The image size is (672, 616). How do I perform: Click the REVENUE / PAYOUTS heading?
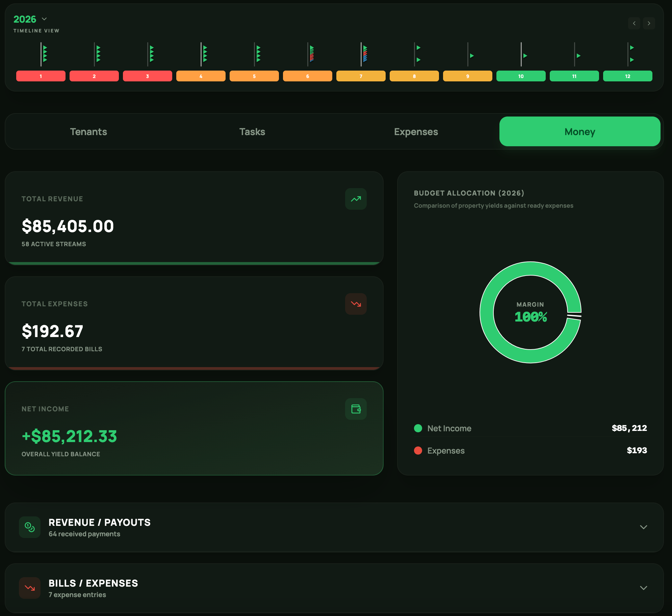coord(100,522)
